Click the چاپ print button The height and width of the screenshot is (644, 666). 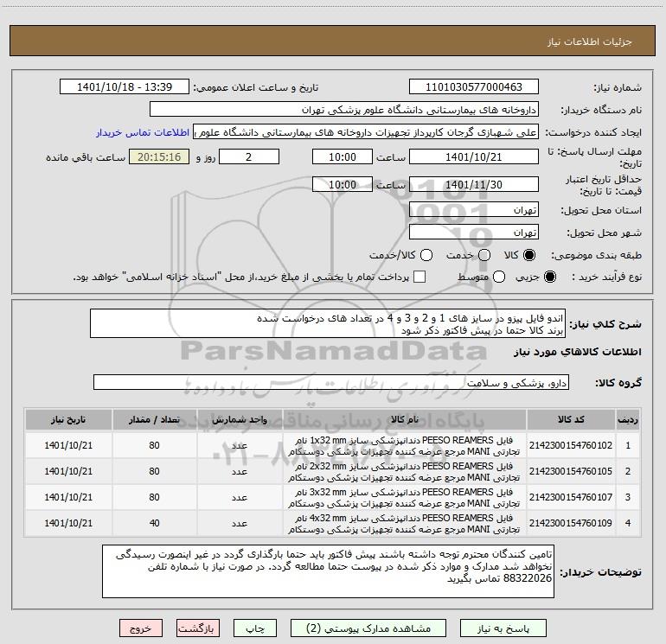click(x=255, y=628)
